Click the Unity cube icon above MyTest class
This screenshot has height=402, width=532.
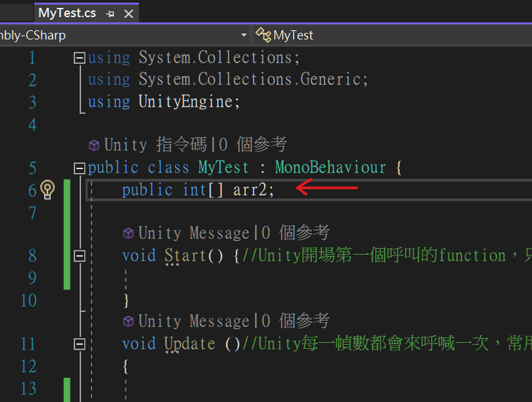tap(95, 144)
